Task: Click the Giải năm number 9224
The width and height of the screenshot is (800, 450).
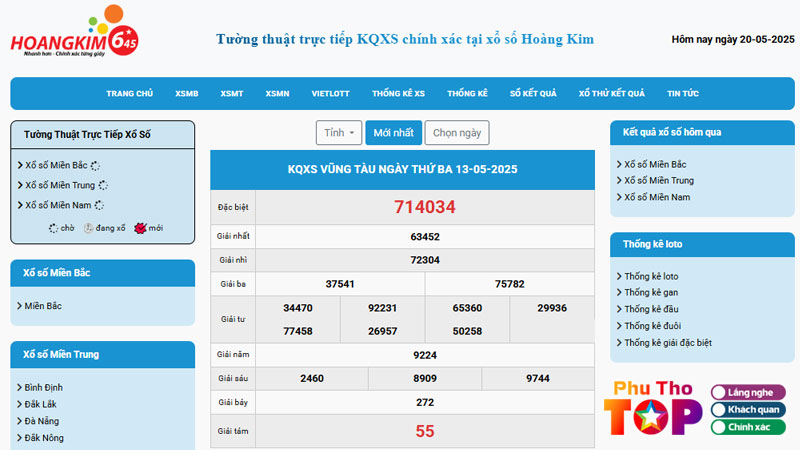Action: point(424,355)
